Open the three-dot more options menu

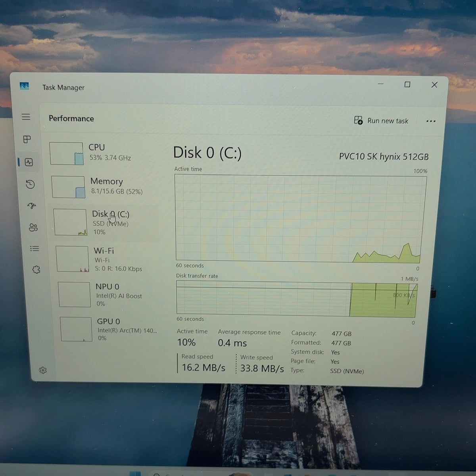[431, 121]
